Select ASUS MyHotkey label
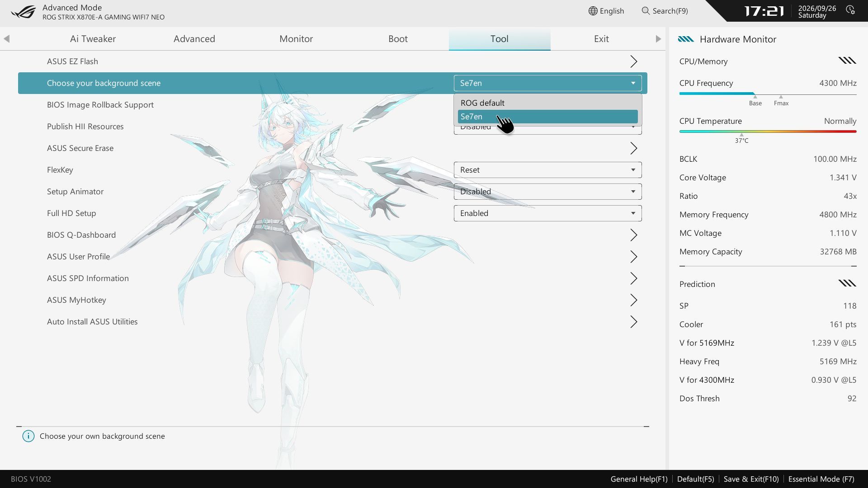The height and width of the screenshot is (488, 868). click(76, 300)
